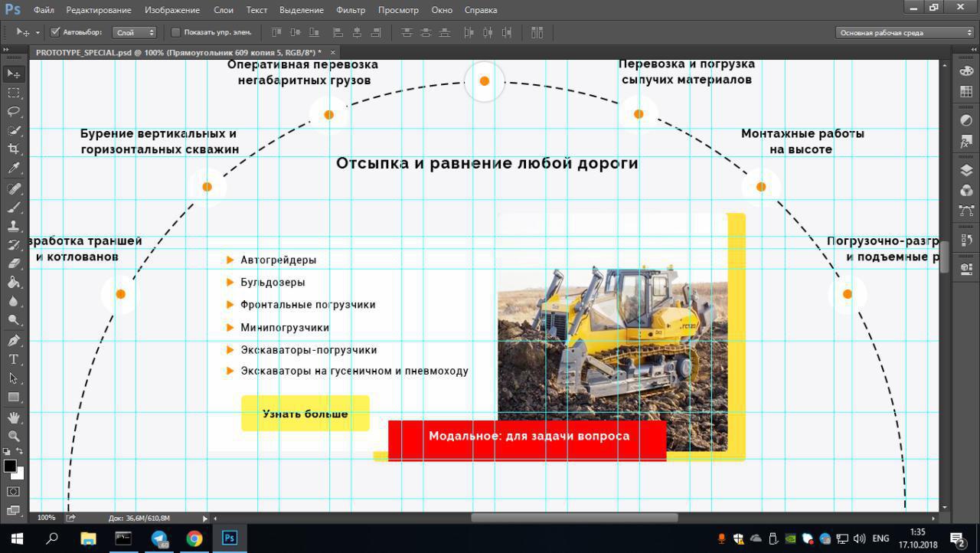Click the 100% zoom level field

46,519
